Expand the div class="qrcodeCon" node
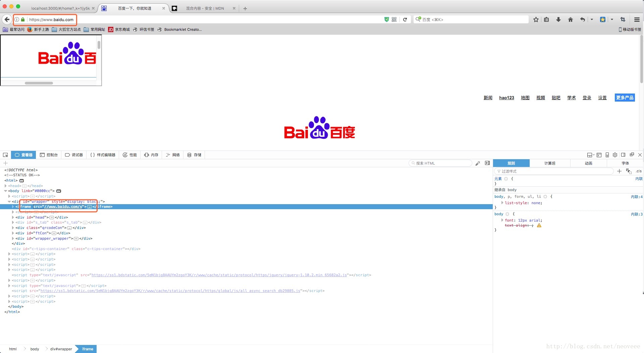 (13, 228)
